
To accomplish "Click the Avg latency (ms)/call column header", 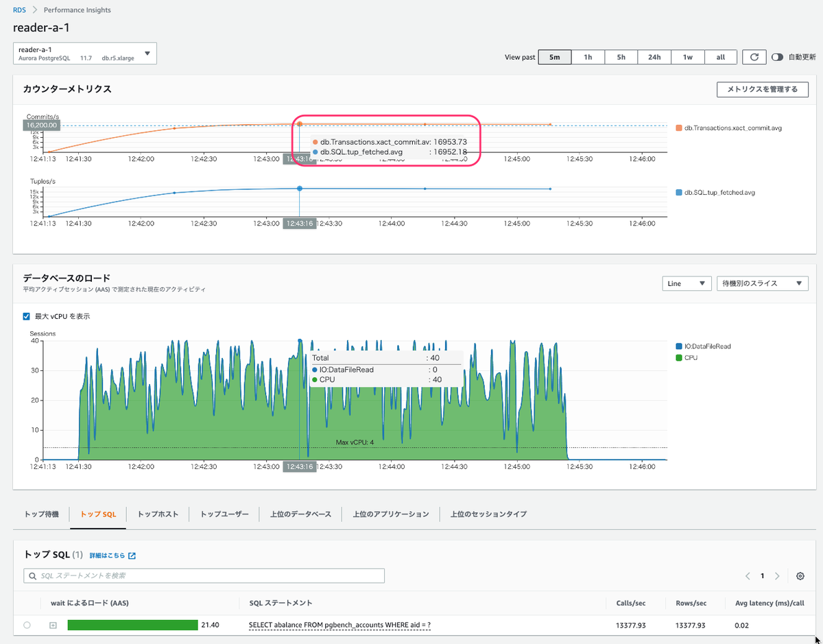I will coord(770,603).
